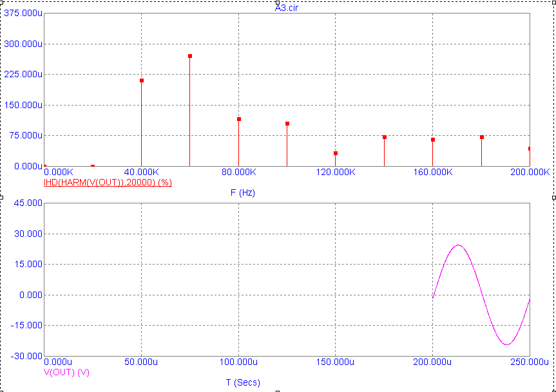This screenshot has height=392, width=556.
Task: Click the 50.000u time axis label
Action: (x=142, y=362)
